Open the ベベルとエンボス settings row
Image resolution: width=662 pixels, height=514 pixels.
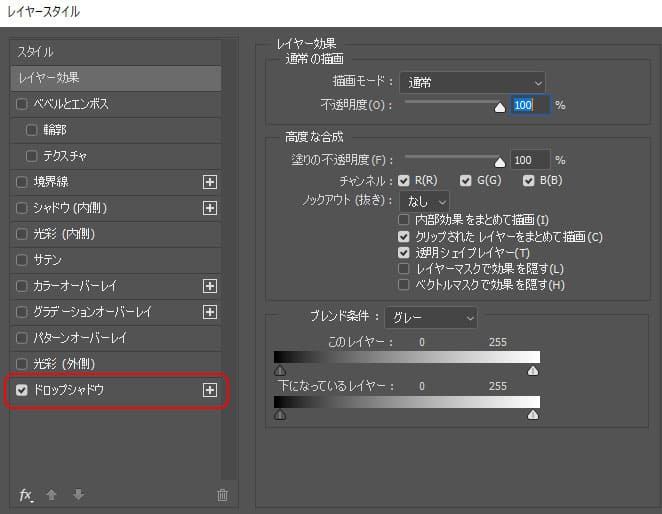tap(116, 104)
